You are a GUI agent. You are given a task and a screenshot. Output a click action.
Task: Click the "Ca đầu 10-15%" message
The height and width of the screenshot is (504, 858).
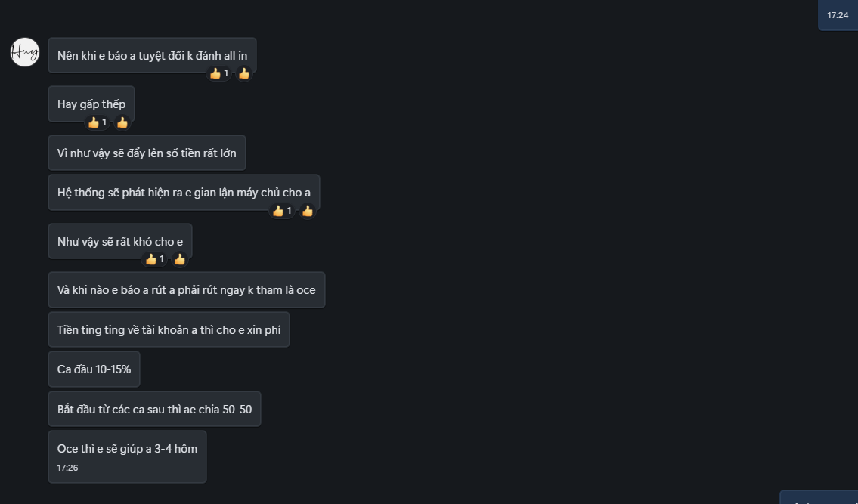[94, 369]
